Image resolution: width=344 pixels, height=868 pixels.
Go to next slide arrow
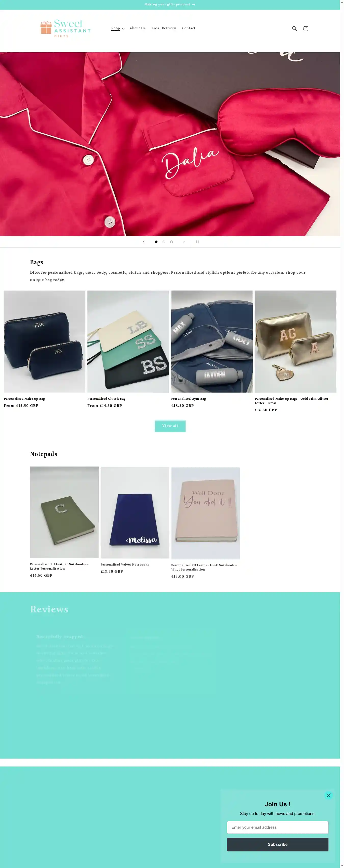pyautogui.click(x=184, y=242)
